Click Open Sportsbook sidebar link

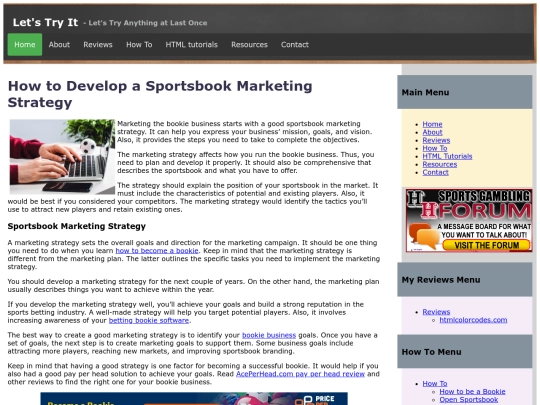pyautogui.click(x=469, y=399)
